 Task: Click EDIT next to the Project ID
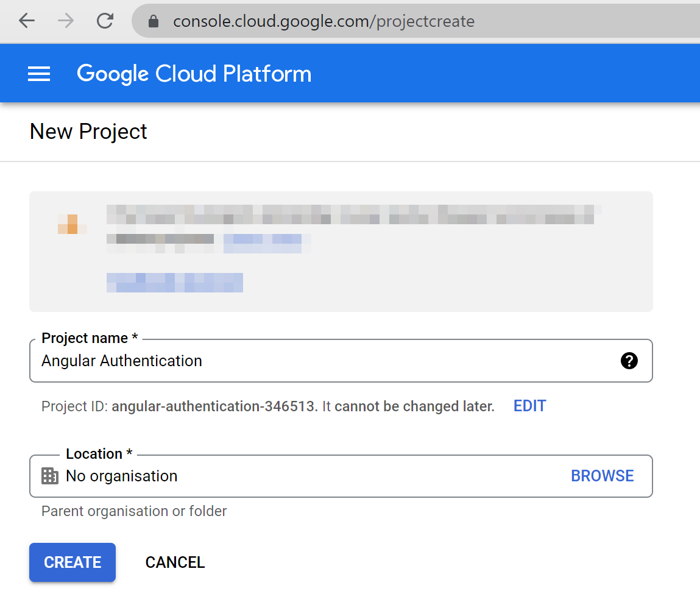pos(529,406)
